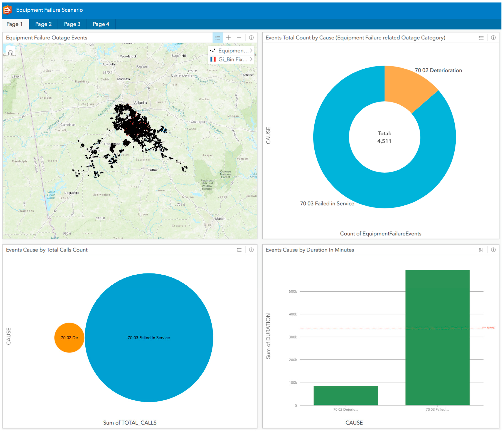Viewport: 504px width, 433px height.
Task: Click the 70 02 Deterio... green bar
Action: pyautogui.click(x=345, y=396)
